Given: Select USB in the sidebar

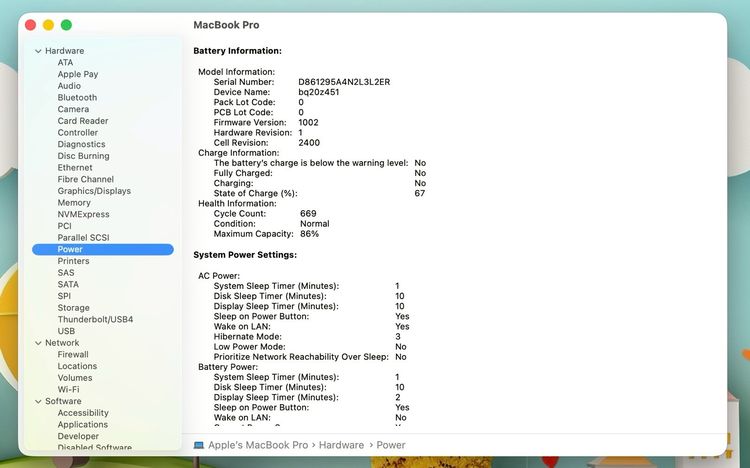Looking at the screenshot, I should click(66, 331).
